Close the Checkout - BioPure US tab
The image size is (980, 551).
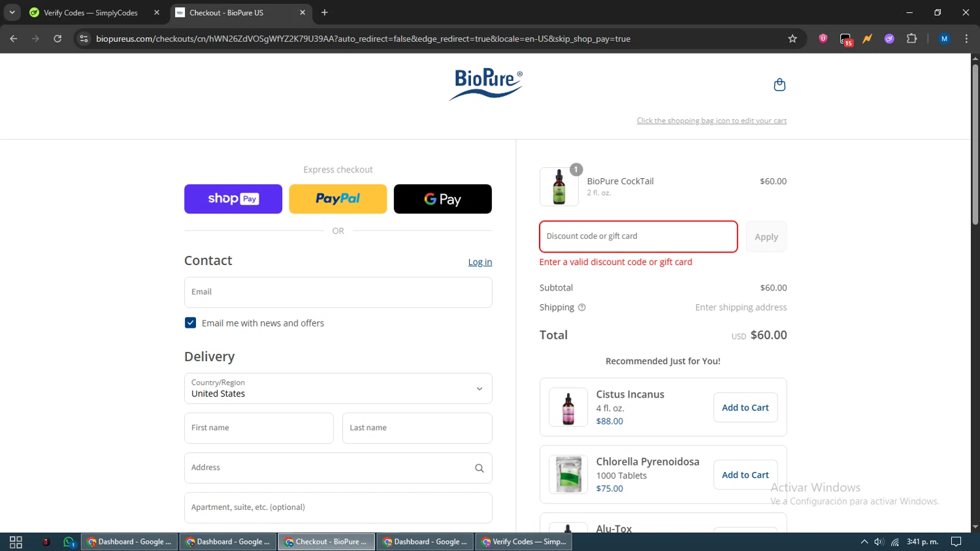pos(302,12)
